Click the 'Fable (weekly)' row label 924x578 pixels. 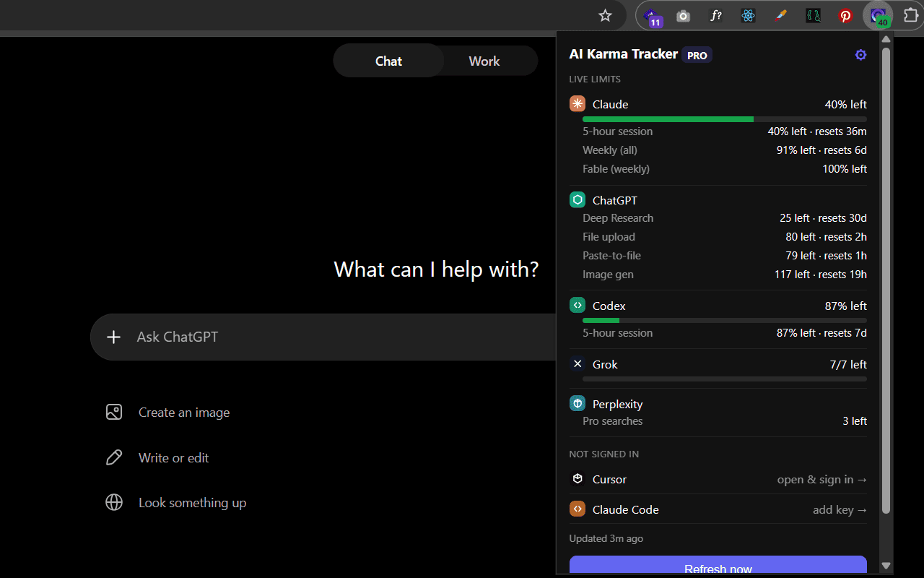[x=616, y=169]
